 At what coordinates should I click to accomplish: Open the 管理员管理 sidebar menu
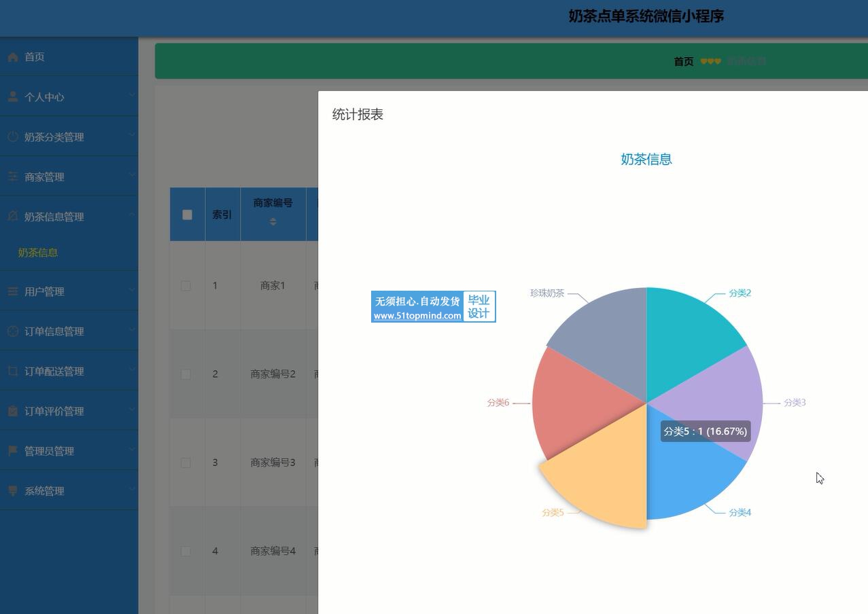pyautogui.click(x=69, y=450)
